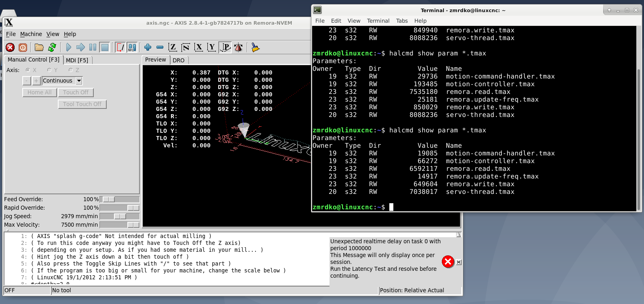Zoom out with the blue minus icon

coord(160,47)
